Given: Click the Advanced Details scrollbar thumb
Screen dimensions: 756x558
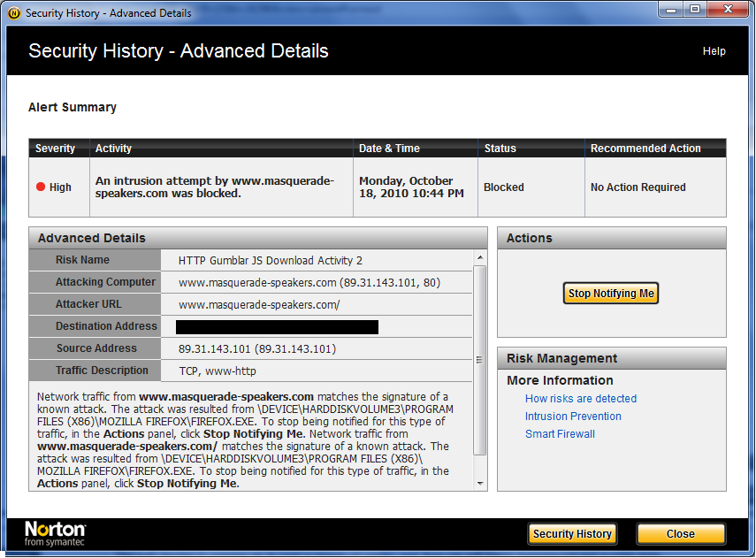Looking at the screenshot, I should [480, 360].
